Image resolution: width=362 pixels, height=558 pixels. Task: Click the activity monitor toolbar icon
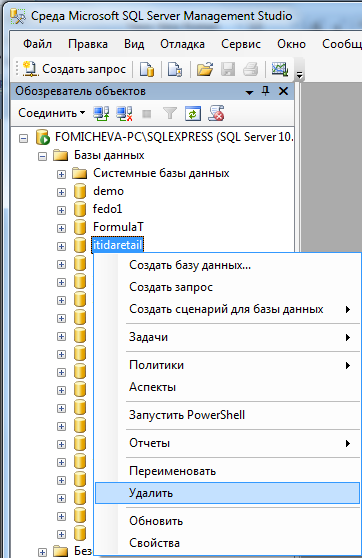[x=280, y=69]
